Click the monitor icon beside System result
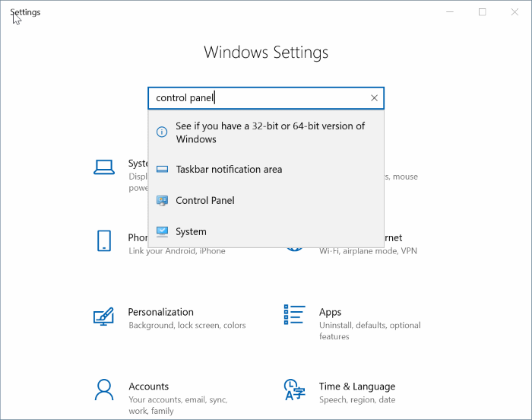The height and width of the screenshot is (420, 532). pos(162,231)
